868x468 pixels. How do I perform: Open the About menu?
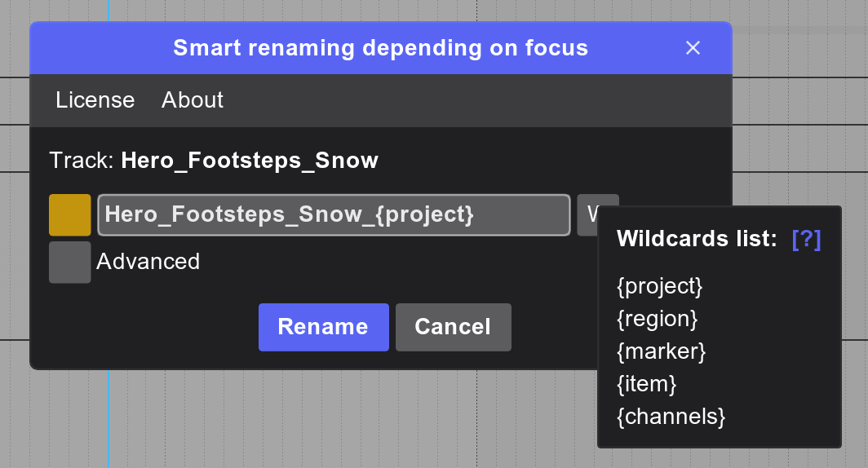click(x=193, y=100)
